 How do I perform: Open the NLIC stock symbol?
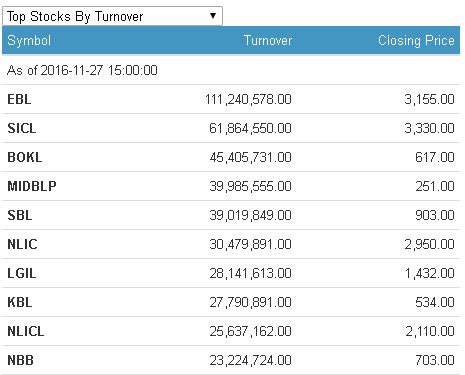pyautogui.click(x=22, y=244)
